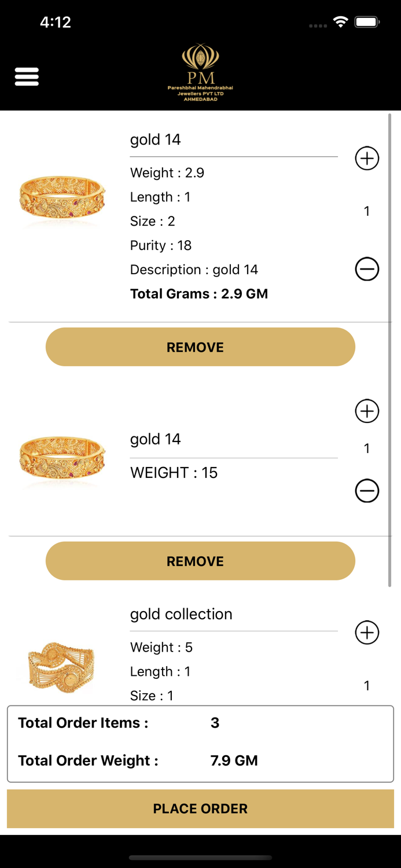Increase quantity of the gold collection item

367,632
